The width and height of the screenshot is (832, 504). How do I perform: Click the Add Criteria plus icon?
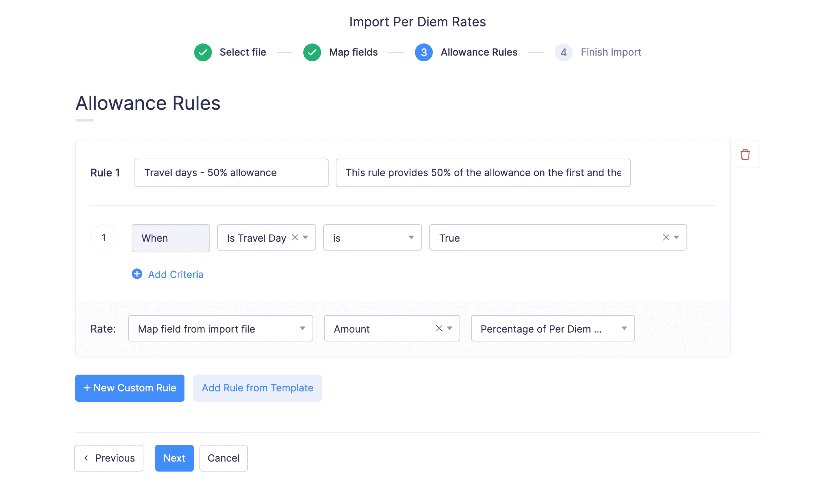pos(137,274)
